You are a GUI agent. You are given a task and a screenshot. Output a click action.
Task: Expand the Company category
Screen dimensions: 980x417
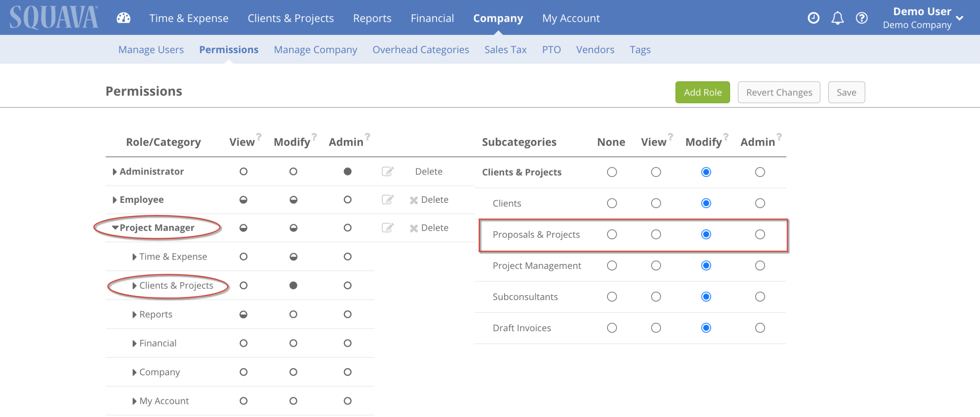[134, 372]
